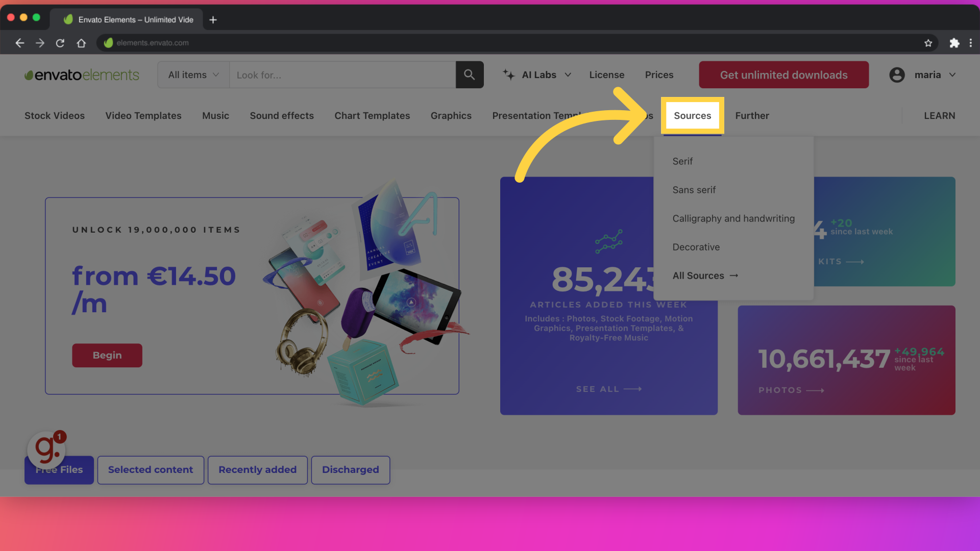Click the browser forward arrow
This screenshot has height=551, width=980.
click(x=40, y=43)
